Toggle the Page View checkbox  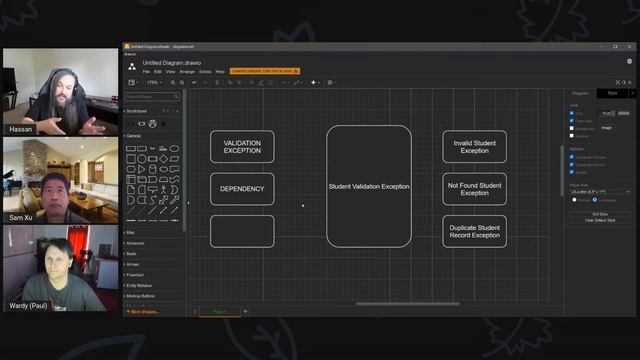(571, 121)
